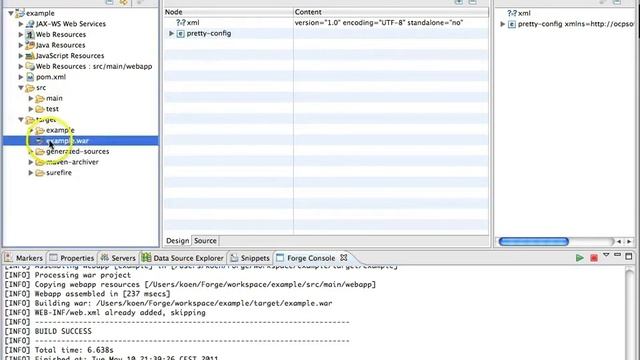Viewport: 640px width, 360px height.
Task: Expand the surefire folder
Action: pos(31,173)
